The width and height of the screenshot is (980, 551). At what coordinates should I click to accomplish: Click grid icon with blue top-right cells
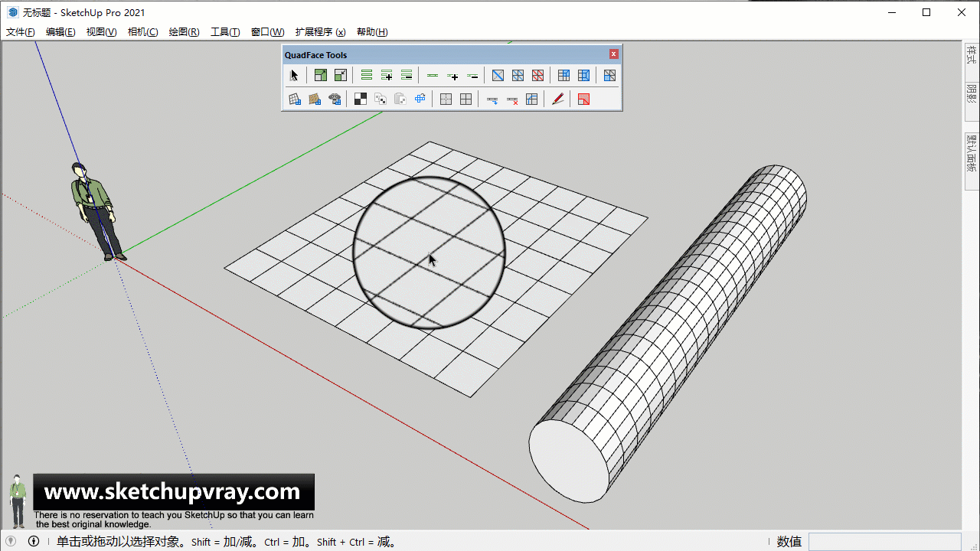[563, 75]
